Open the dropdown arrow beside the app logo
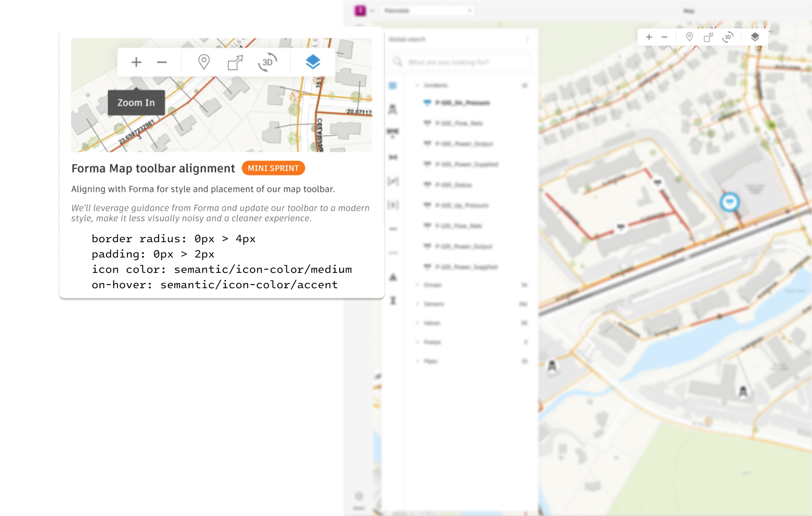 [x=372, y=11]
